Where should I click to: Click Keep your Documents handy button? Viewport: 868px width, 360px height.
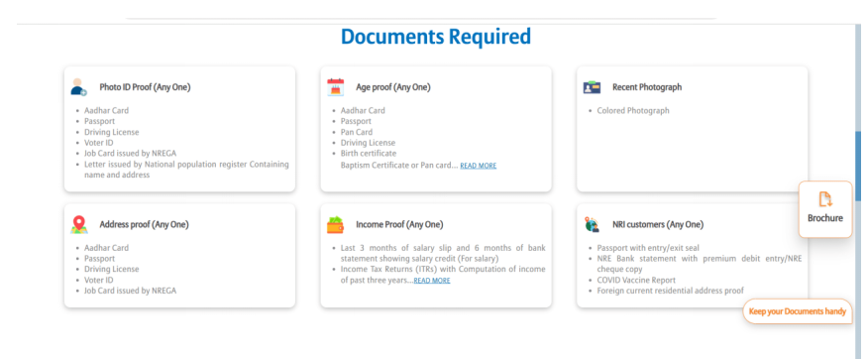[x=797, y=311]
